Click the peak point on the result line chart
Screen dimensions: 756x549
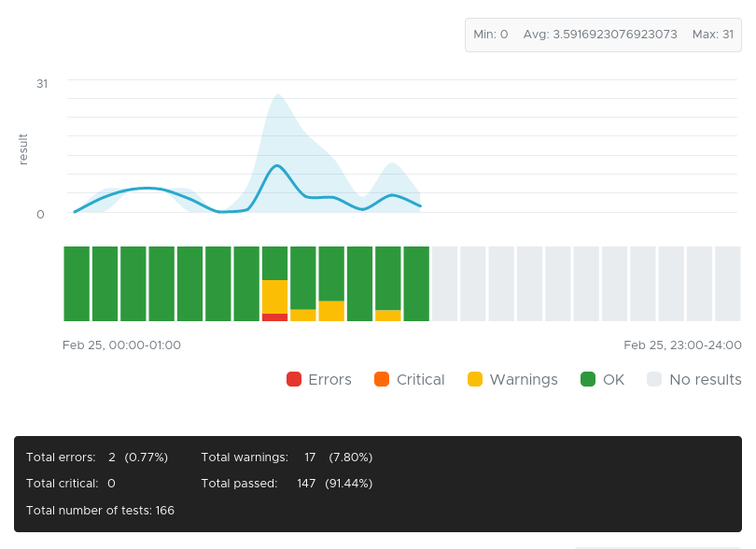coord(275,166)
